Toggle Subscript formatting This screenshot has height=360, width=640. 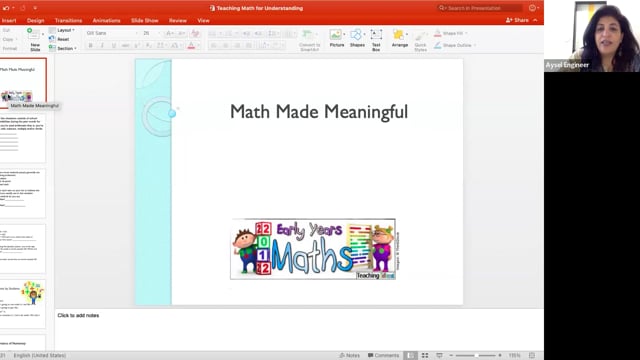click(149, 45)
